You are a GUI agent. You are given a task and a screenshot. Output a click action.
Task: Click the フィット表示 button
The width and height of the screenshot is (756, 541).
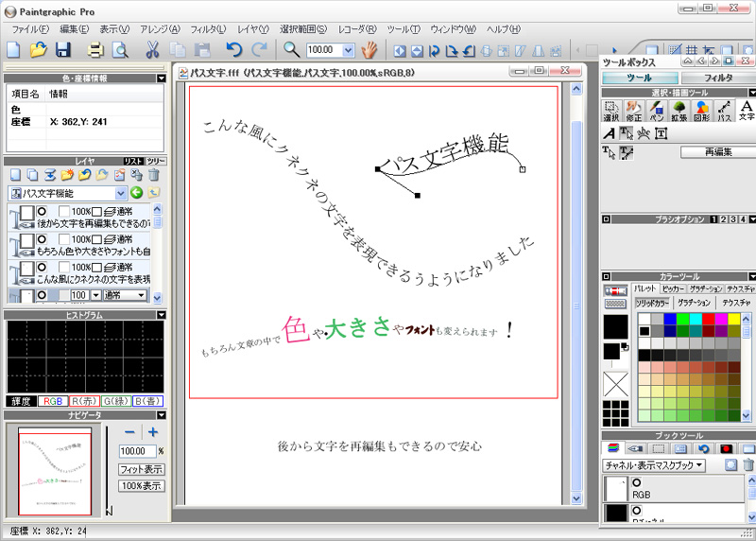(141, 469)
